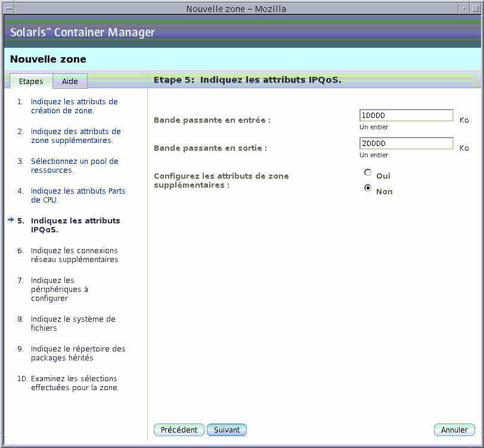Image resolution: width=484 pixels, height=448 pixels.
Task: Minimize the window via title bar button
Action: (464, 9)
